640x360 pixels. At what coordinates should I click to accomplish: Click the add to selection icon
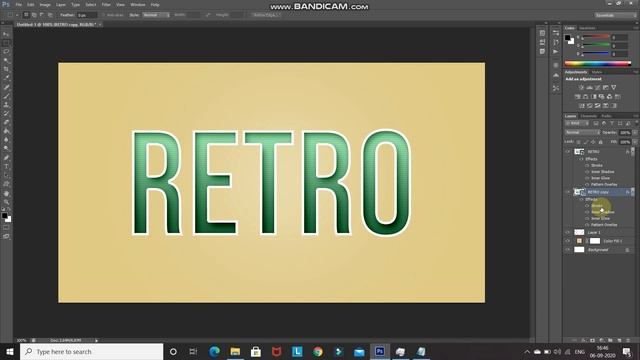point(34,15)
